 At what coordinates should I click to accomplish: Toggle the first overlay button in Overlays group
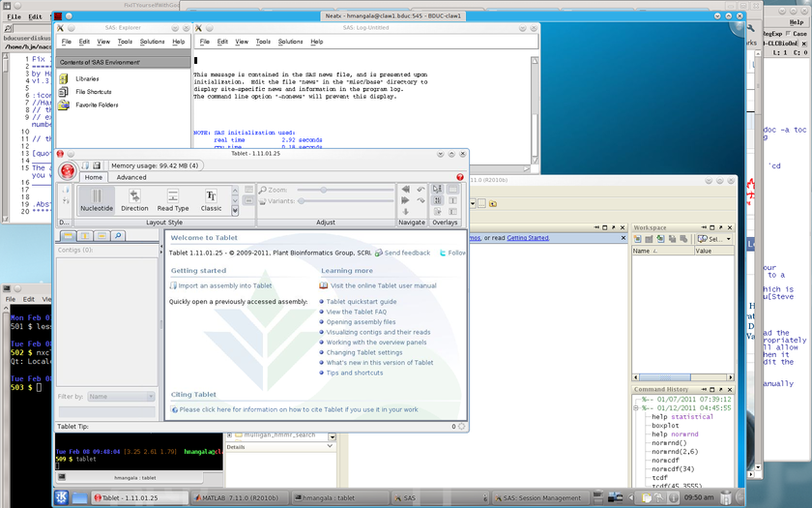click(438, 190)
